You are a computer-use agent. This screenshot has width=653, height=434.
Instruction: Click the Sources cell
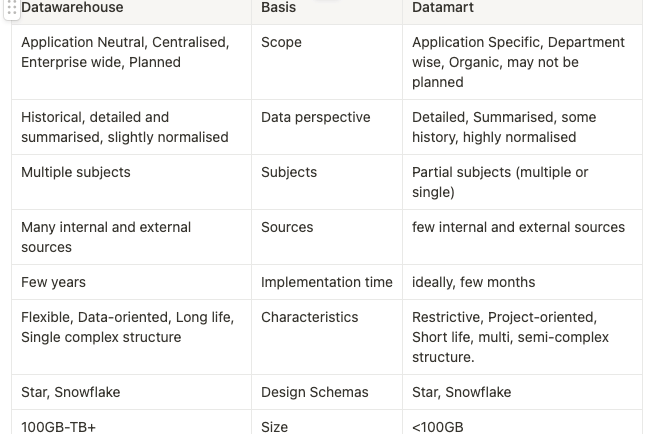pyautogui.click(x=327, y=237)
